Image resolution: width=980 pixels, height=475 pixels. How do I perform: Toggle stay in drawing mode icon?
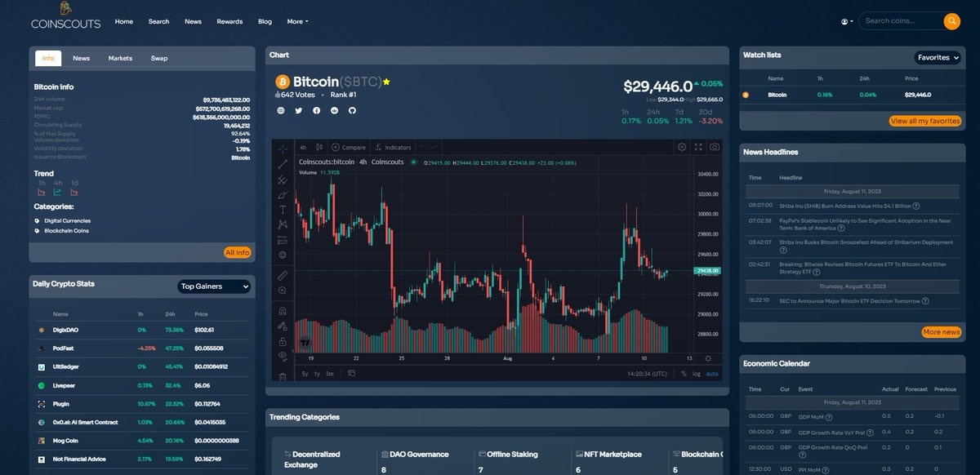point(283,326)
